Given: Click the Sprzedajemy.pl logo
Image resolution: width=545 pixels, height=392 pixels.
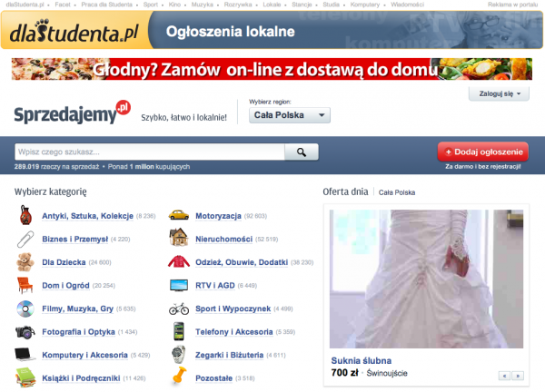Looking at the screenshot, I should coord(73,113).
